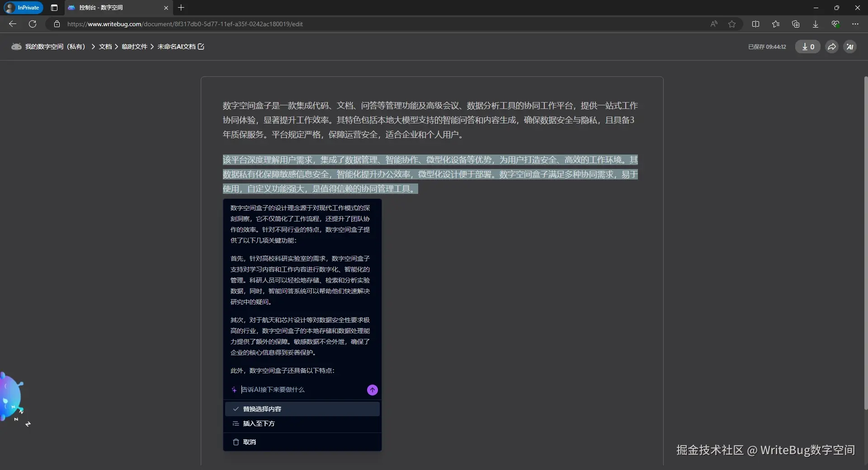Click the rename icon next to 未命名AI文档
This screenshot has width=868, height=470.
[201, 47]
